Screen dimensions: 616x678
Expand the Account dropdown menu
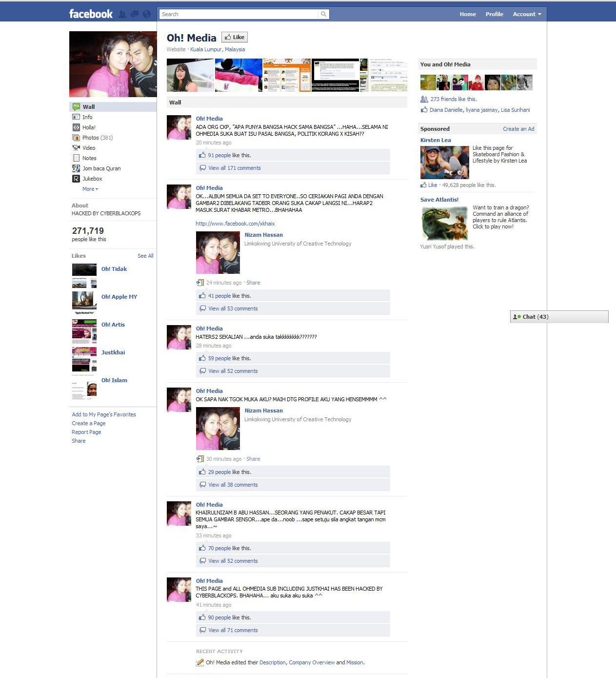click(527, 14)
